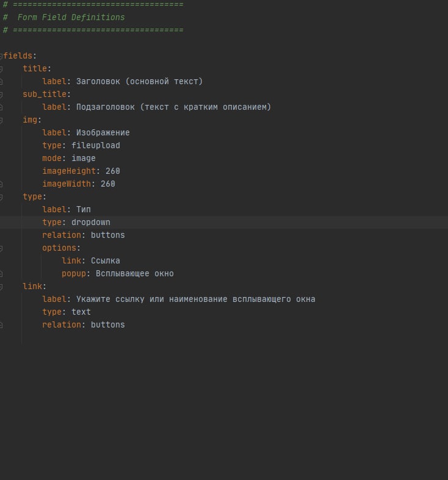This screenshot has width=448, height=480.
Task: Collapse the options block fold marker
Action: tap(1, 248)
